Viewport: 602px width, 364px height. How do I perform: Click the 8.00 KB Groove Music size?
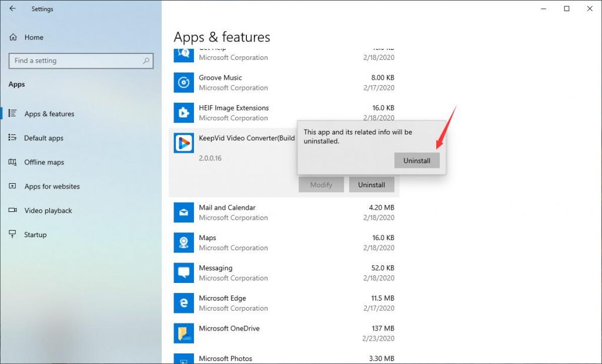click(x=382, y=77)
